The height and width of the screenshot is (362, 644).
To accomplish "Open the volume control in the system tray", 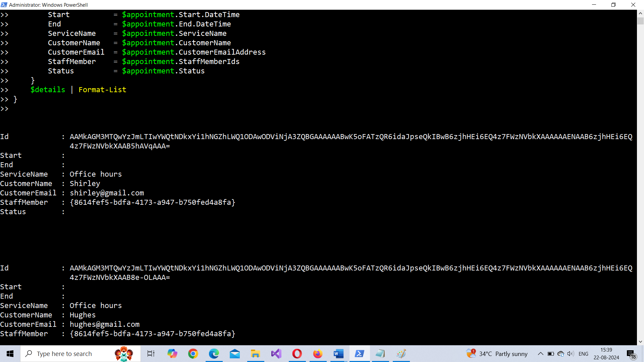I will tap(571, 354).
